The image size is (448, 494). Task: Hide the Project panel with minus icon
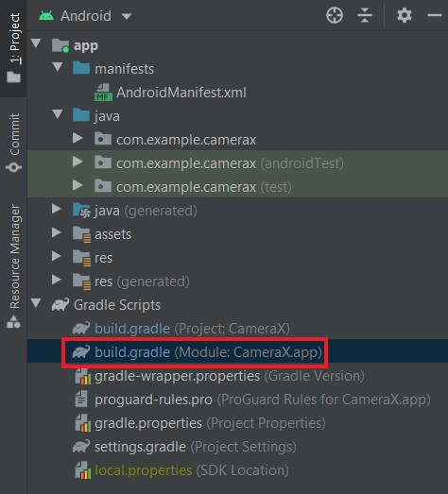pos(434,15)
